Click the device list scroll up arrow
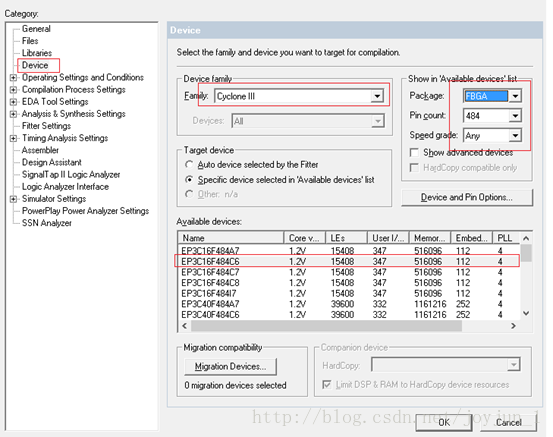 [526, 238]
